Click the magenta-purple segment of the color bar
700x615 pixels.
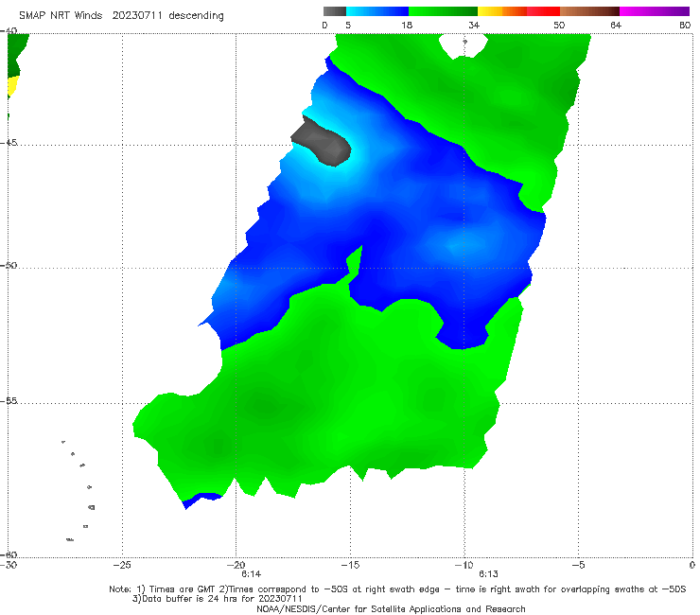click(655, 11)
